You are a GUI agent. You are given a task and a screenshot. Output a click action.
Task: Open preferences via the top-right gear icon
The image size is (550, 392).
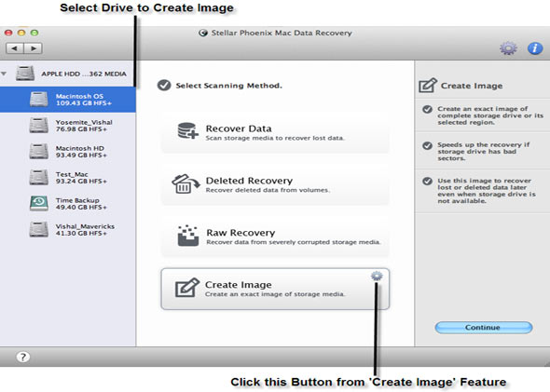(x=508, y=48)
